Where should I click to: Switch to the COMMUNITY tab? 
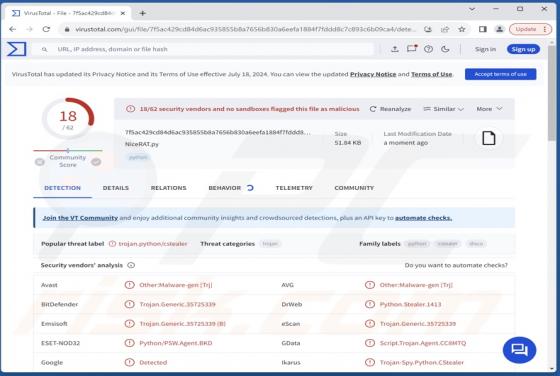pos(354,188)
